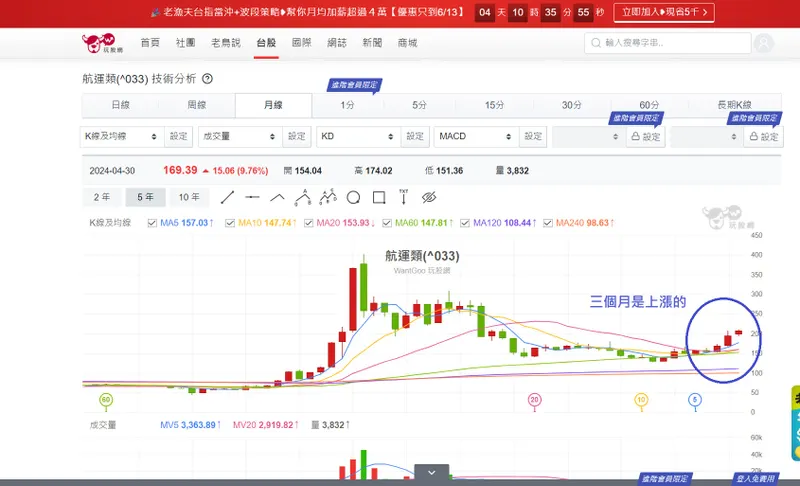Open the K線及均線 indicator dropdown

click(x=121, y=137)
